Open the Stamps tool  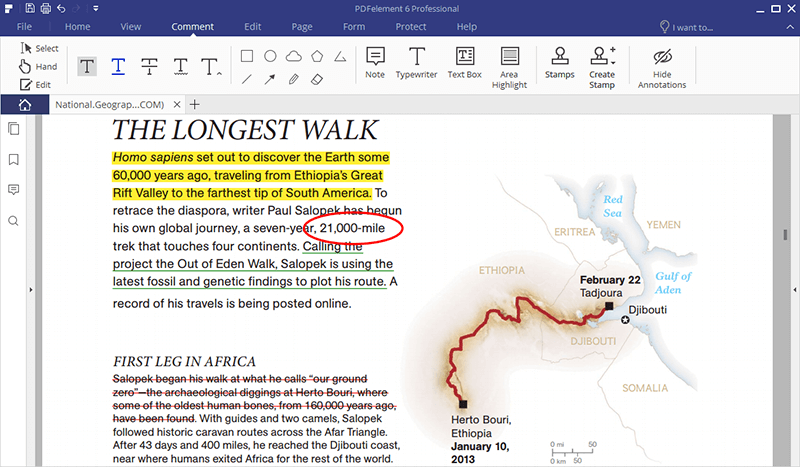(560, 64)
